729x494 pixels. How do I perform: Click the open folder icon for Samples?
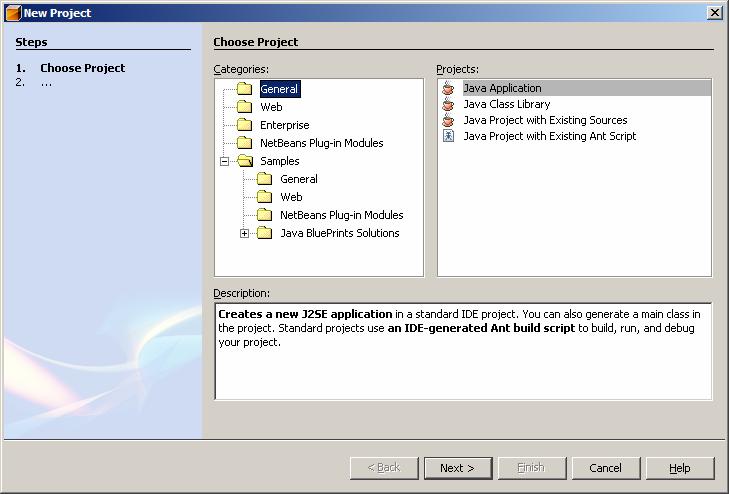[x=245, y=161]
